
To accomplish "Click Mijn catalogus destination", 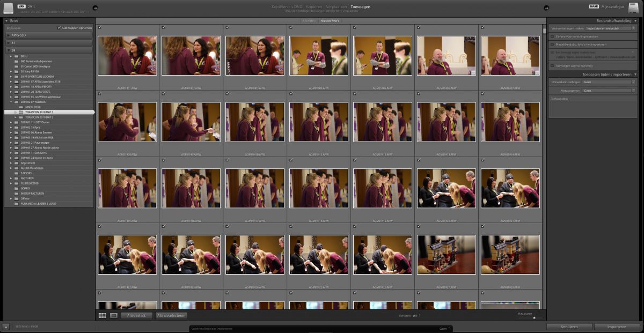I will (x=613, y=6).
